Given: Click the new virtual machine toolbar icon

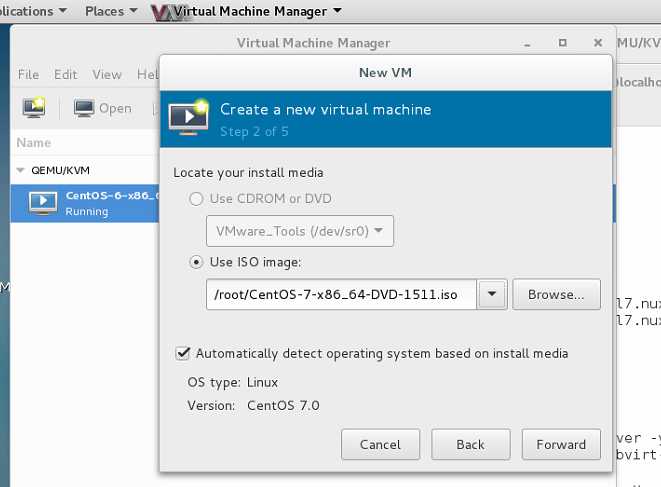Looking at the screenshot, I should 34,108.
